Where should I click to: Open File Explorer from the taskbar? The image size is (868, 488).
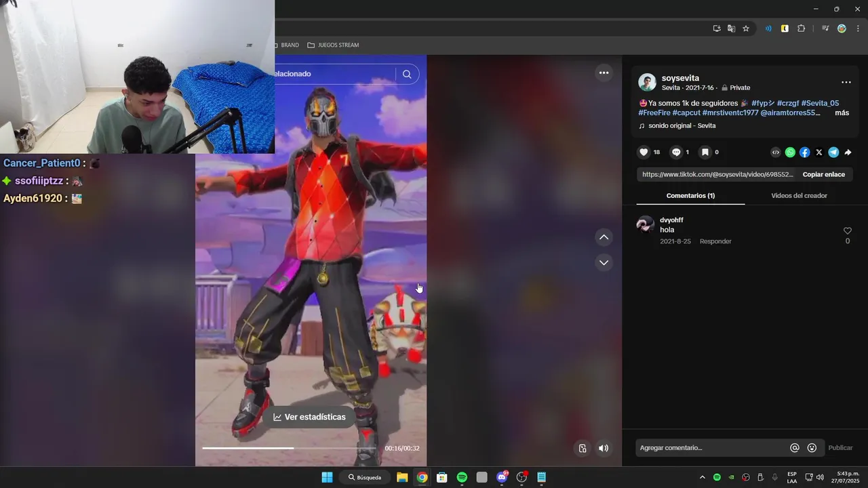[x=402, y=477]
